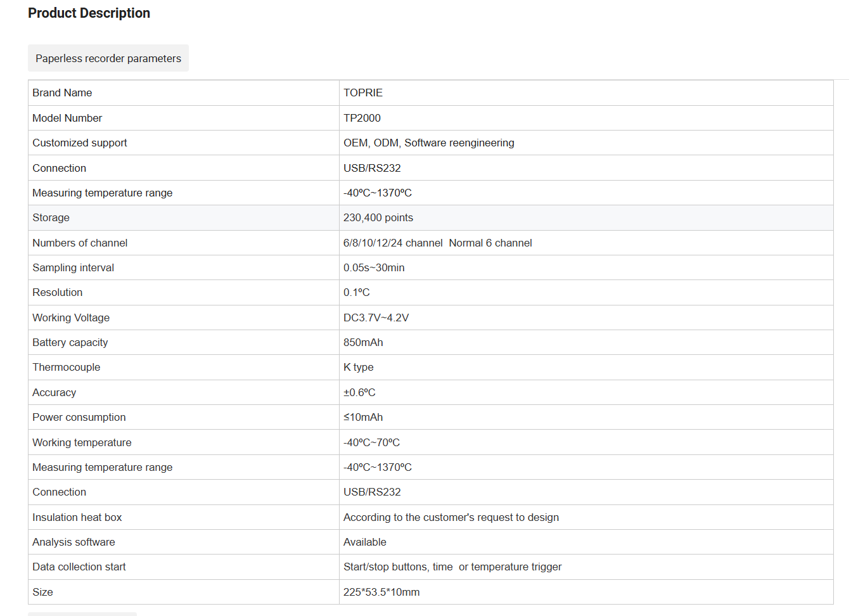Select the Working temperature label
This screenshot has height=616, width=851.
(82, 442)
